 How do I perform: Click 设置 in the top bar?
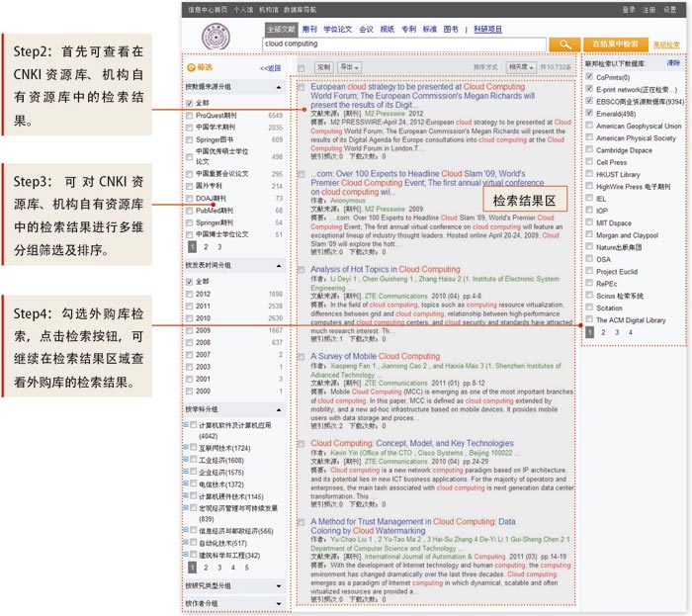(669, 9)
